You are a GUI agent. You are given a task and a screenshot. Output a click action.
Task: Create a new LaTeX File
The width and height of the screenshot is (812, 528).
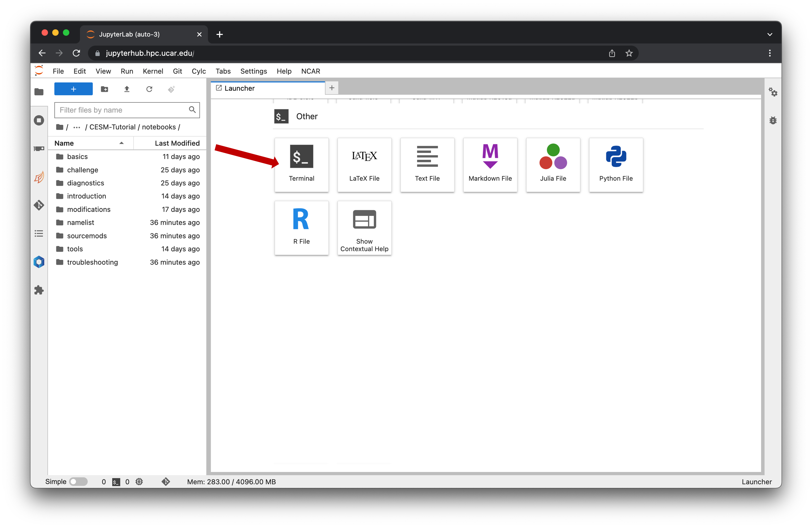364,165
